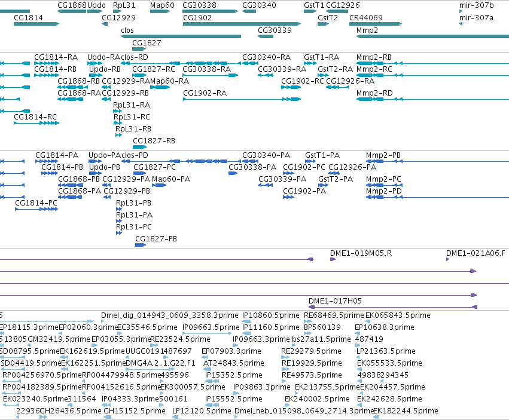Open the GstT1 gene label
The height and width of the screenshot is (420, 509).
click(x=314, y=5)
